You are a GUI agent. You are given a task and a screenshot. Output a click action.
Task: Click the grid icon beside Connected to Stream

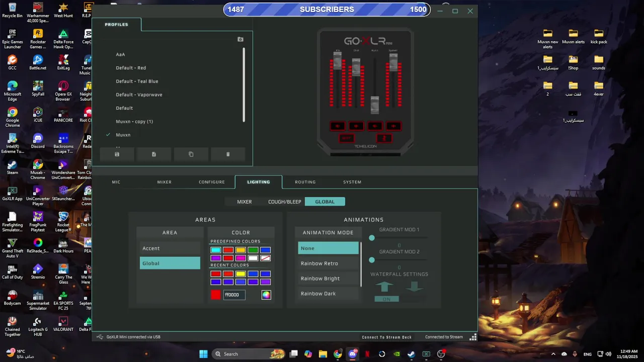(x=473, y=337)
